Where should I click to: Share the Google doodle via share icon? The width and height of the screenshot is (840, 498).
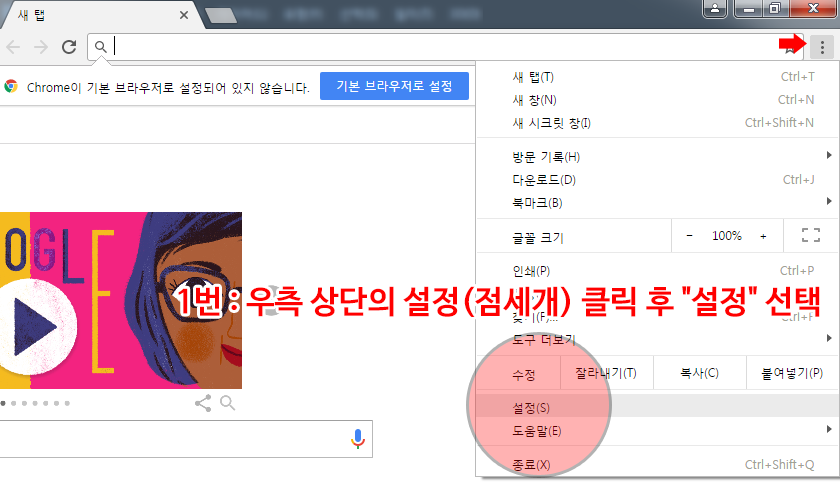202,403
